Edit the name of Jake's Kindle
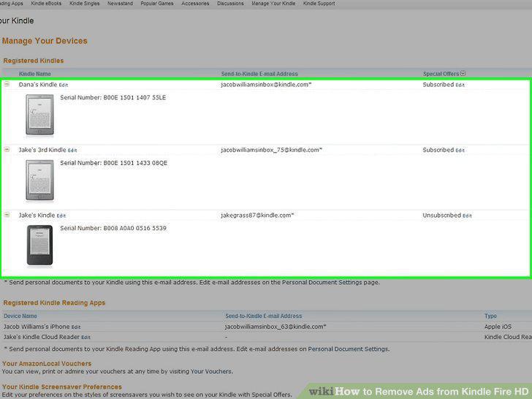The image size is (532, 399). [61, 216]
